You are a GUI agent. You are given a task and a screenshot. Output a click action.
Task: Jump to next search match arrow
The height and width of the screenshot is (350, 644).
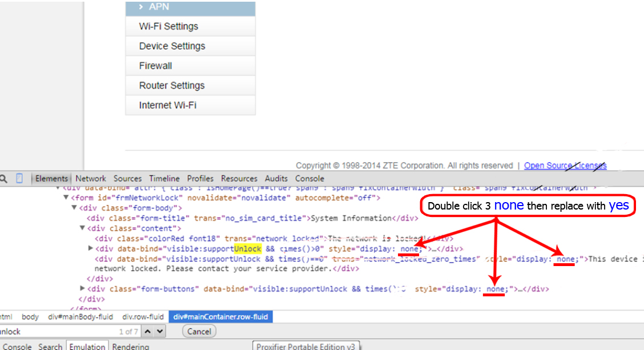(160, 332)
